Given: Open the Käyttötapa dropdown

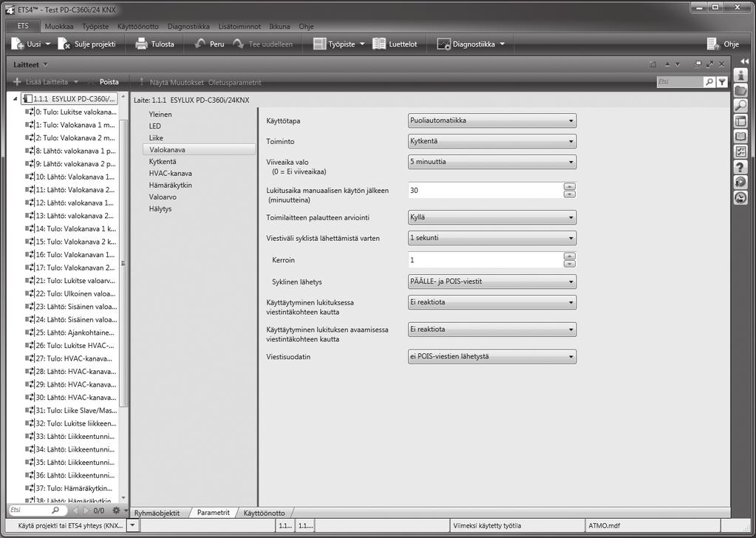Looking at the screenshot, I should click(491, 120).
